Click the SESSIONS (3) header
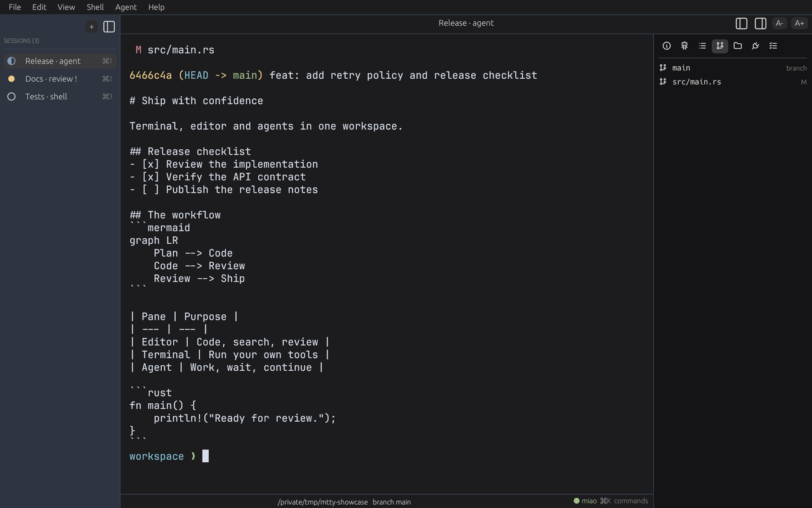The width and height of the screenshot is (812, 508). [22, 41]
